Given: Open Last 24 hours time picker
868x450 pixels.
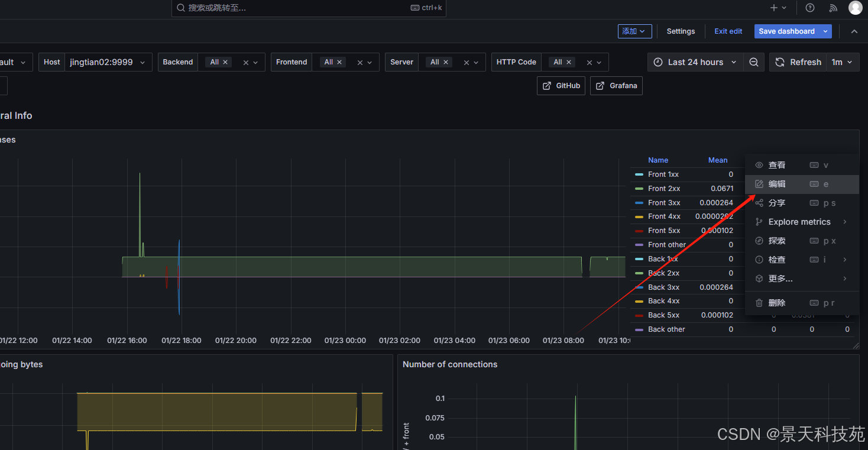Looking at the screenshot, I should pyautogui.click(x=695, y=62).
